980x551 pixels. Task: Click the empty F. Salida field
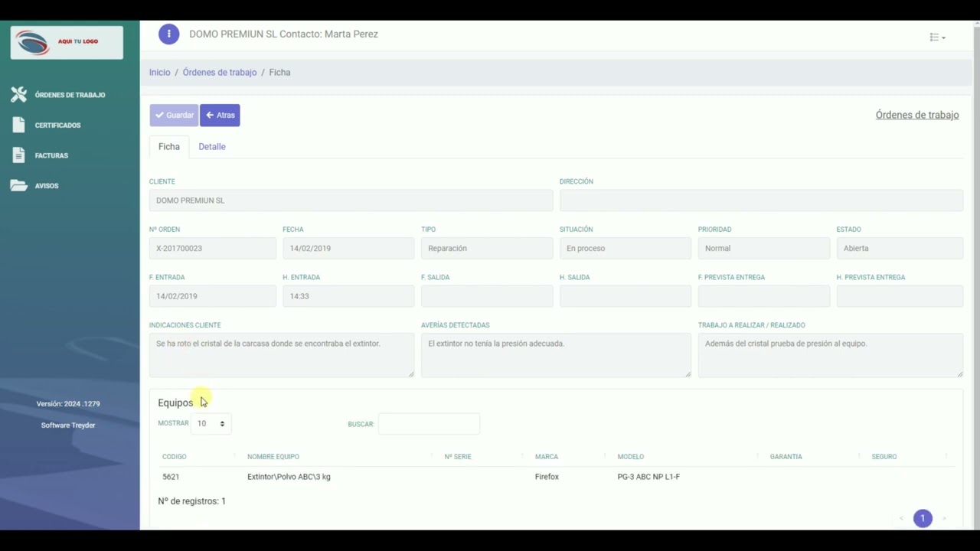pyautogui.click(x=487, y=296)
